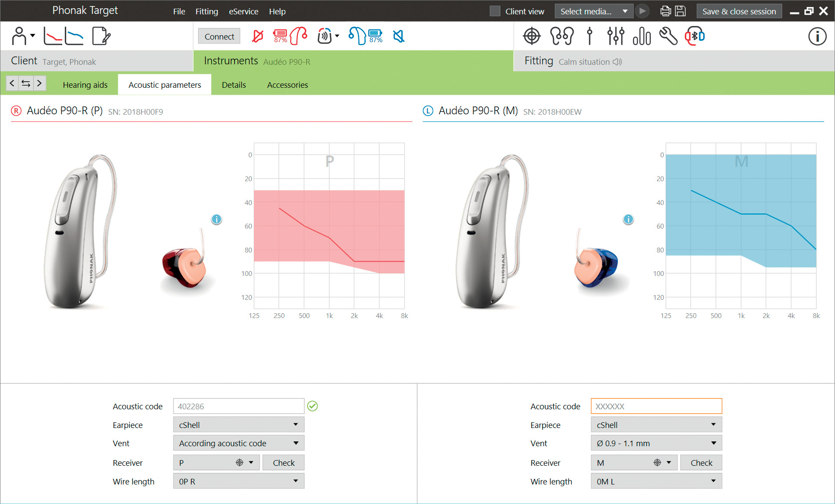This screenshot has height=504, width=835.
Task: Open the feedback and real ear test icon
Action: click(532, 36)
